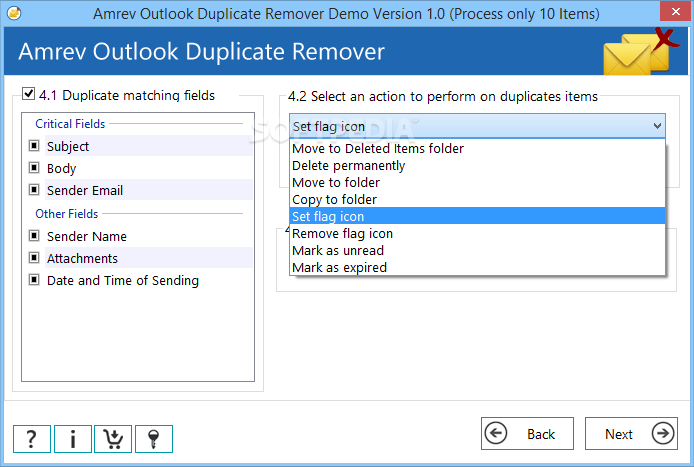Toggle Date and Time of Sending checkbox
The image size is (694, 467).
(34, 280)
